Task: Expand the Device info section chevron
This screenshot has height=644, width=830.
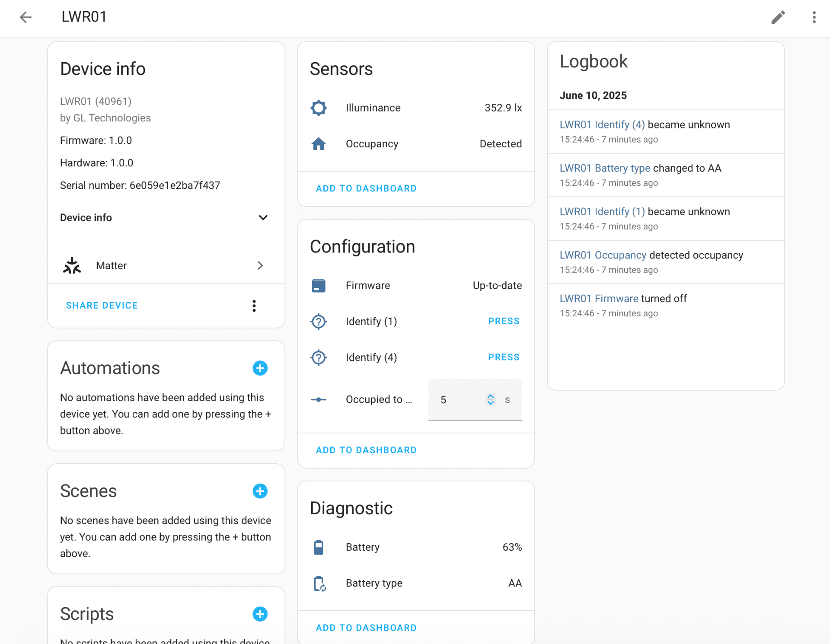Action: [263, 217]
